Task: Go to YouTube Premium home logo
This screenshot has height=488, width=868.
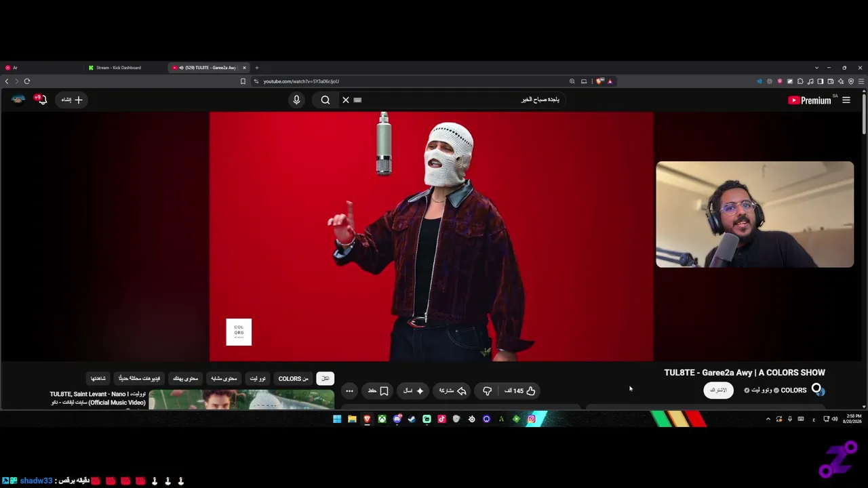Action: tap(810, 100)
